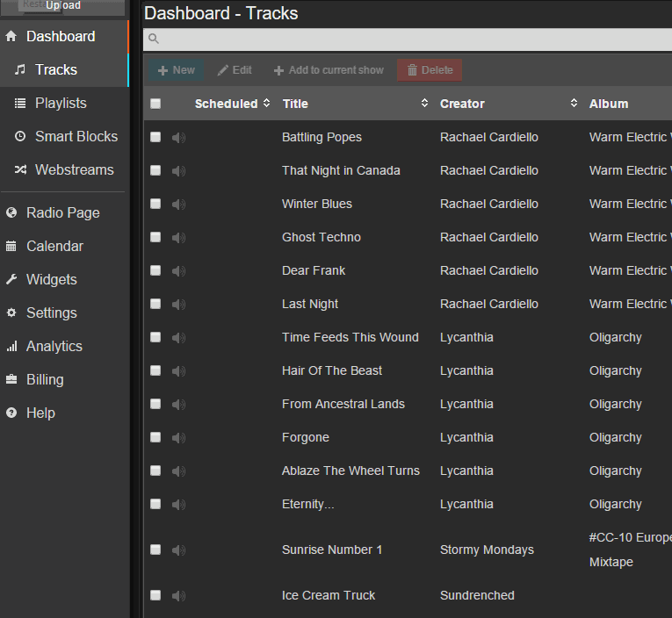The height and width of the screenshot is (618, 672).
Task: Click speaker icon for Ghost Techno
Action: point(178,238)
